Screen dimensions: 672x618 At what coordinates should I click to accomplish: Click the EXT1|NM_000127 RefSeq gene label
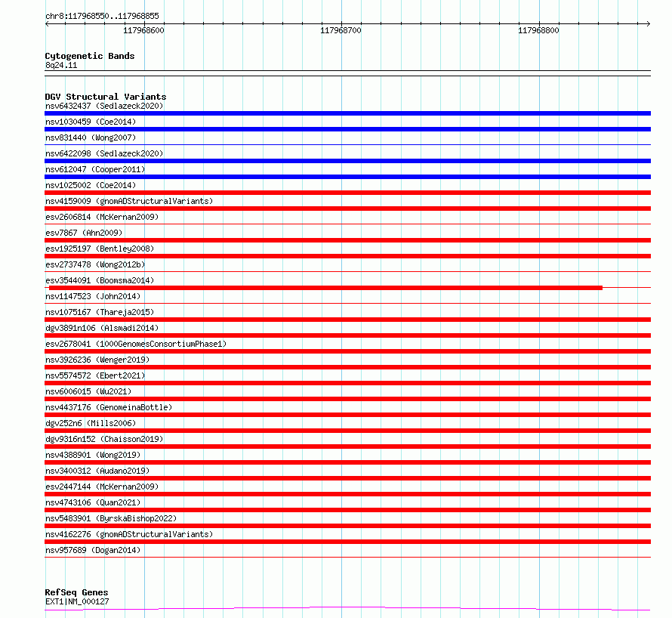click(77, 601)
